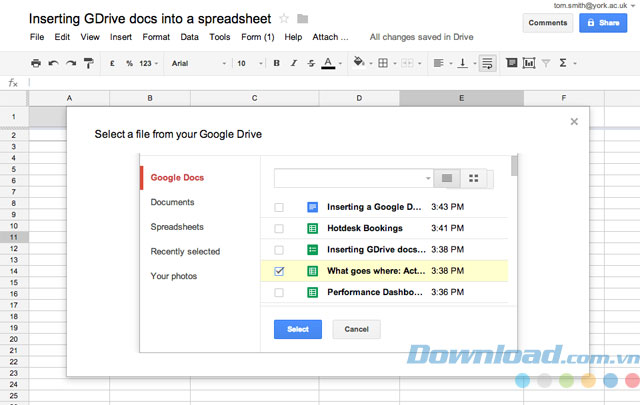Click the print icon in toolbar

click(36, 63)
